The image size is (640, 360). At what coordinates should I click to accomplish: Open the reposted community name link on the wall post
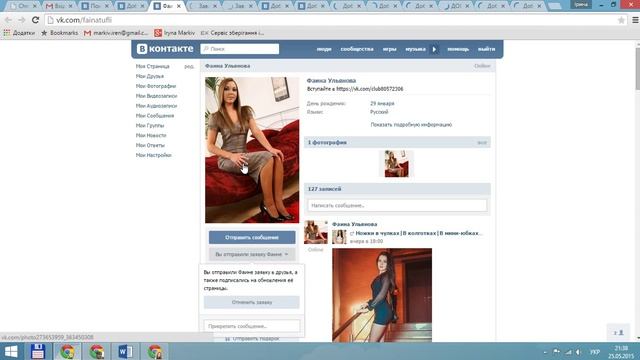[419, 233]
